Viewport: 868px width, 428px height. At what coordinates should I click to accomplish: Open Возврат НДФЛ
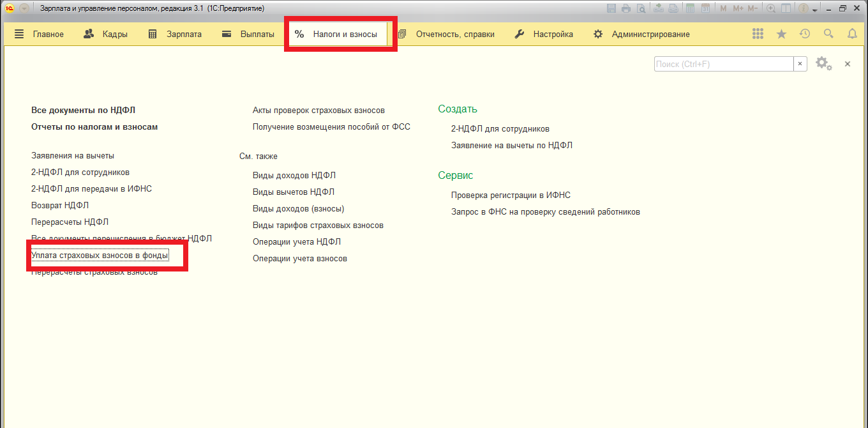60,205
